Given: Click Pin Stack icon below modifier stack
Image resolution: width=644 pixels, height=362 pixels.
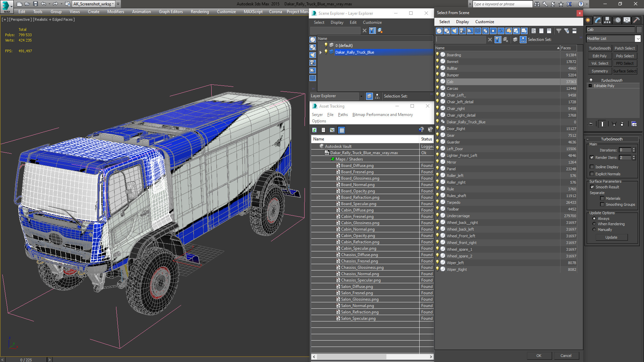Looking at the screenshot, I should 591,124.
